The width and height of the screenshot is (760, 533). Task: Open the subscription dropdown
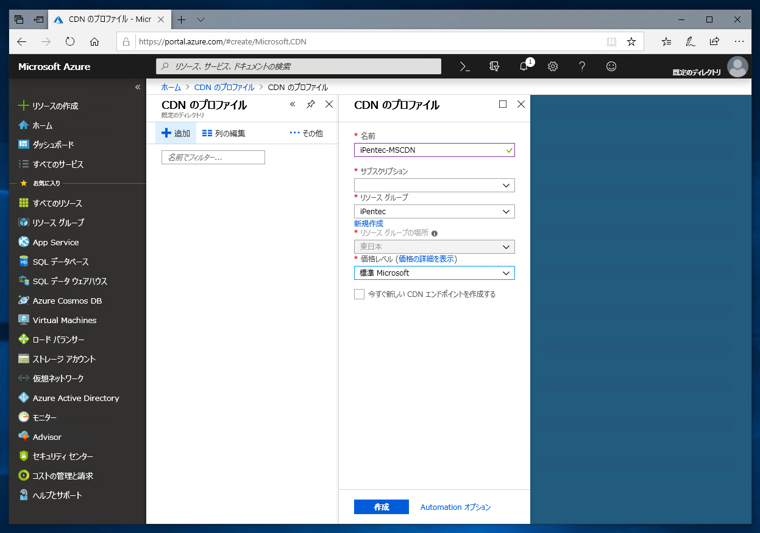point(434,185)
